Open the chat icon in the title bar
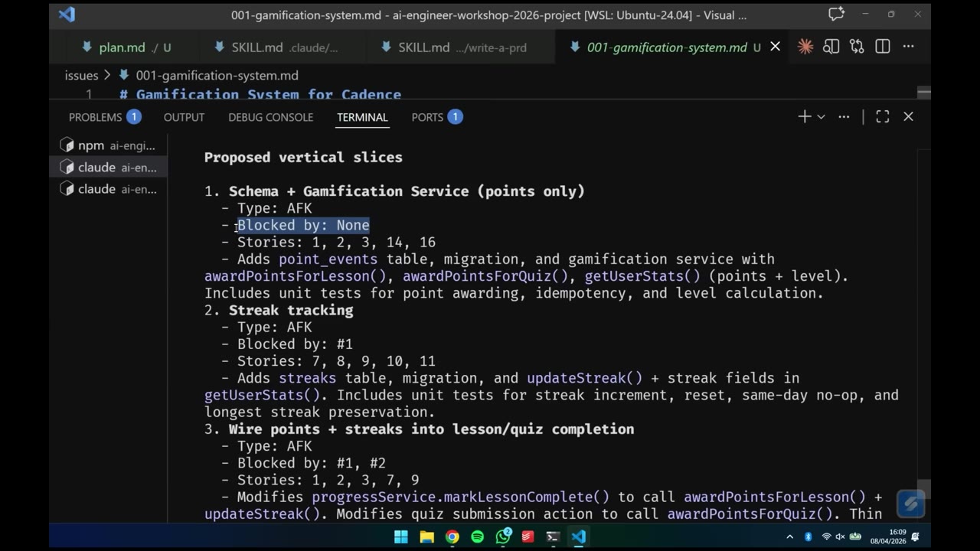The height and width of the screenshot is (551, 980). [837, 15]
